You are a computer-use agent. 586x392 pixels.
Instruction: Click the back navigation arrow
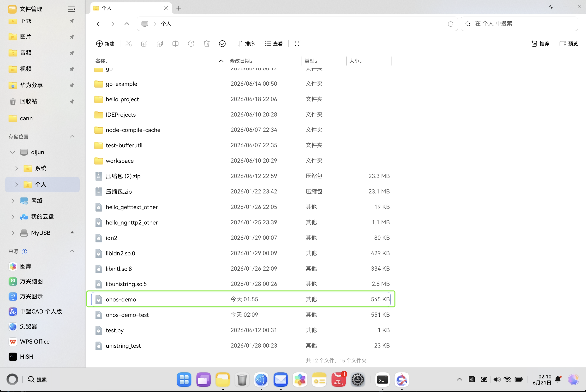tap(98, 24)
